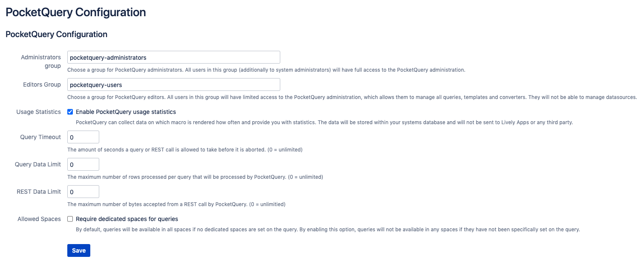The height and width of the screenshot is (262, 644).
Task: Click into the REST Data Limit field
Action: (x=83, y=192)
